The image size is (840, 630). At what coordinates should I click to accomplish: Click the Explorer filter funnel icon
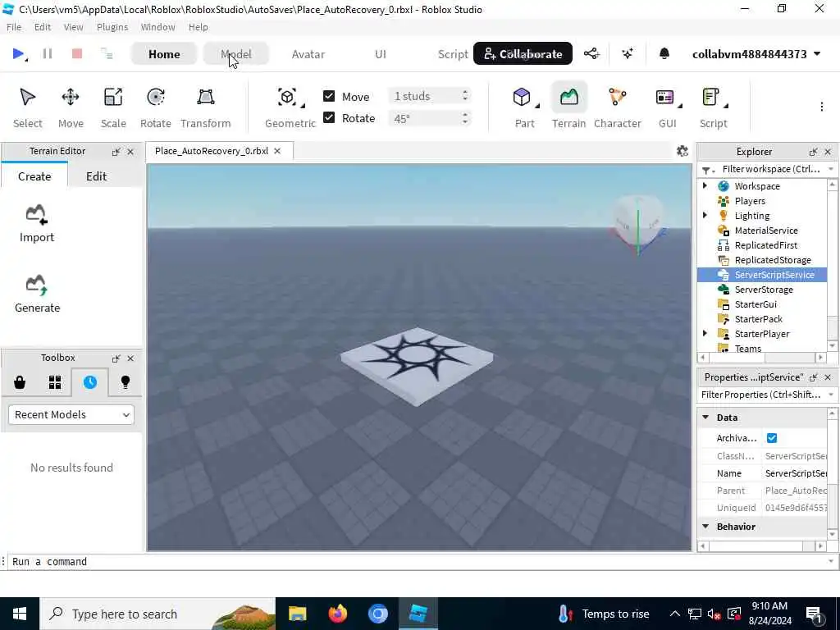coord(707,170)
